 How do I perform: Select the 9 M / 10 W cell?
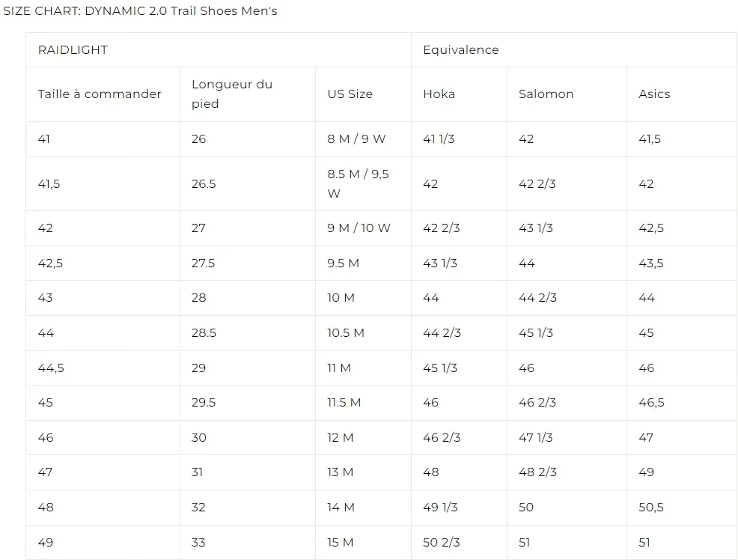click(x=359, y=228)
